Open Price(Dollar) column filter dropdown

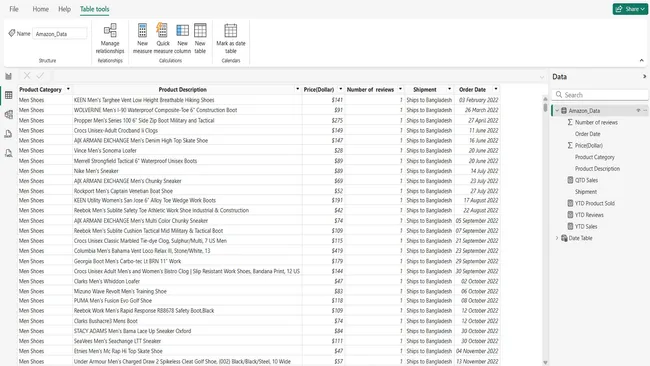pyautogui.click(x=340, y=89)
